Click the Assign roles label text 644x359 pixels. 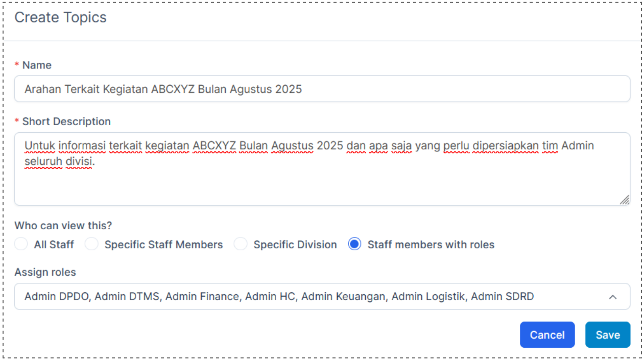45,272
